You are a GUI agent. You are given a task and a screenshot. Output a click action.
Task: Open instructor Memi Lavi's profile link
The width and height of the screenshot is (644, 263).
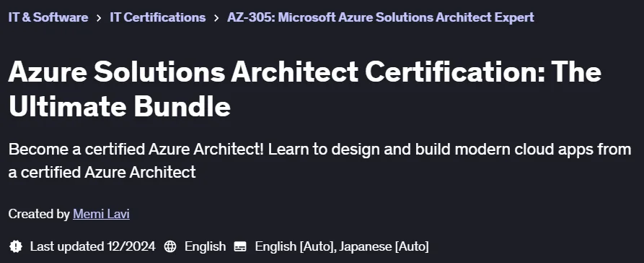click(x=102, y=214)
